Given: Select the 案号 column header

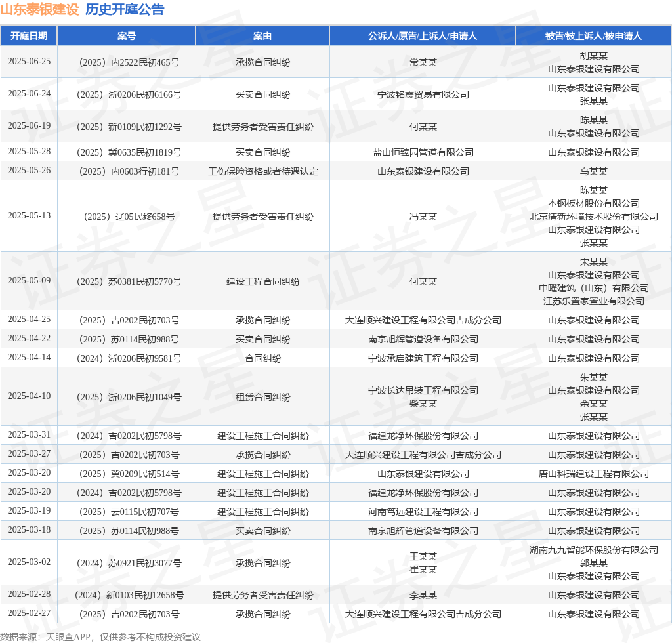Looking at the screenshot, I should pos(127,36).
